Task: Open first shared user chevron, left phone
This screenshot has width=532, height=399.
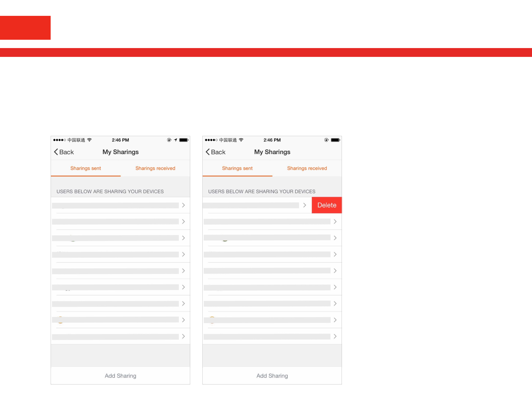Action: tap(183, 205)
